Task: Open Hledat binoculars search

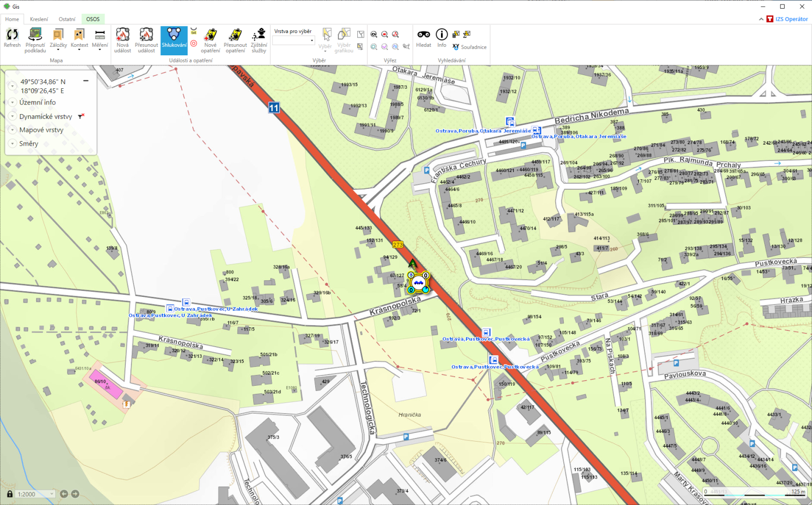Action: click(x=424, y=38)
